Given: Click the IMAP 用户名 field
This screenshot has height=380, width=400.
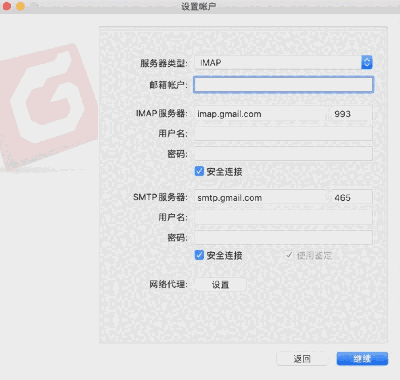Looking at the screenshot, I should 283,134.
